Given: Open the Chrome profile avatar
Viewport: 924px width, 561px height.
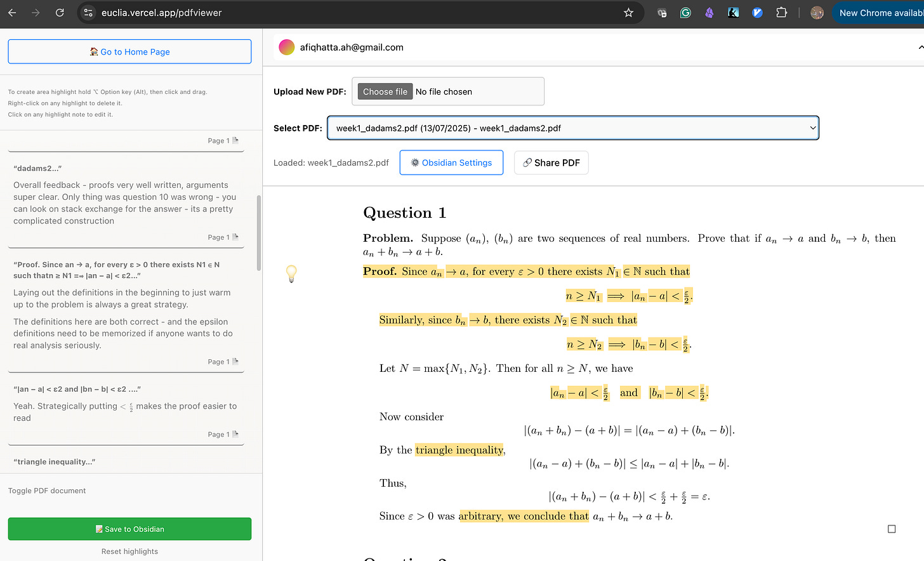Looking at the screenshot, I should 817,13.
